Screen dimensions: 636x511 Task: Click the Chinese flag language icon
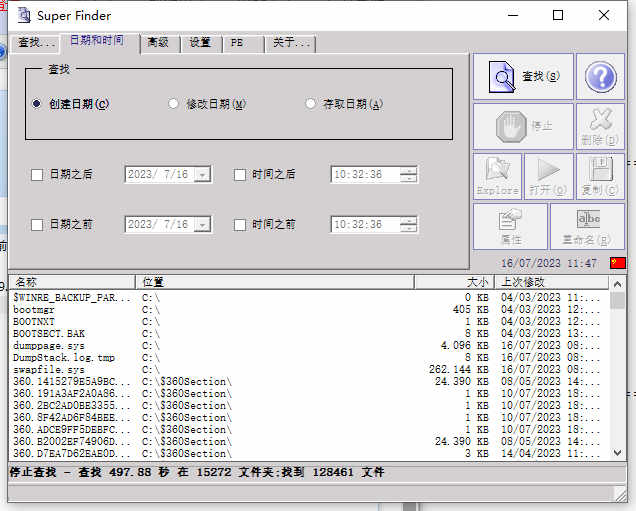pyautogui.click(x=618, y=263)
